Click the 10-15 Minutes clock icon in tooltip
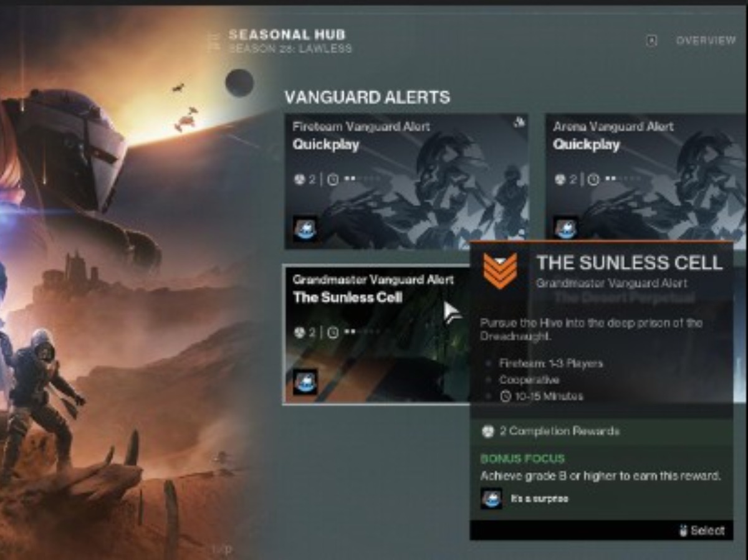Screen dimensions: 748x560 click(506, 396)
